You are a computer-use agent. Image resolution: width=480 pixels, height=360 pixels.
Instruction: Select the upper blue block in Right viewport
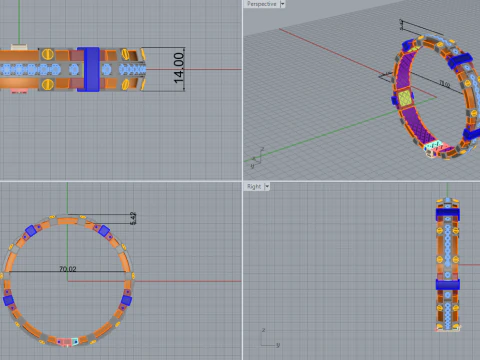448,214
